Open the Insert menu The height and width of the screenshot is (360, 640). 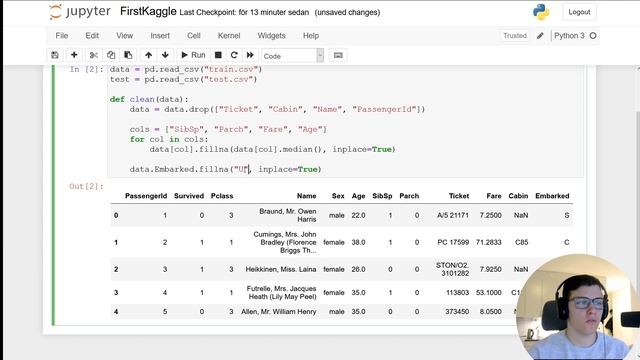pyautogui.click(x=160, y=36)
